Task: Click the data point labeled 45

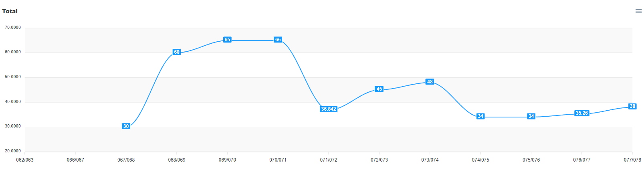Action: [379, 89]
